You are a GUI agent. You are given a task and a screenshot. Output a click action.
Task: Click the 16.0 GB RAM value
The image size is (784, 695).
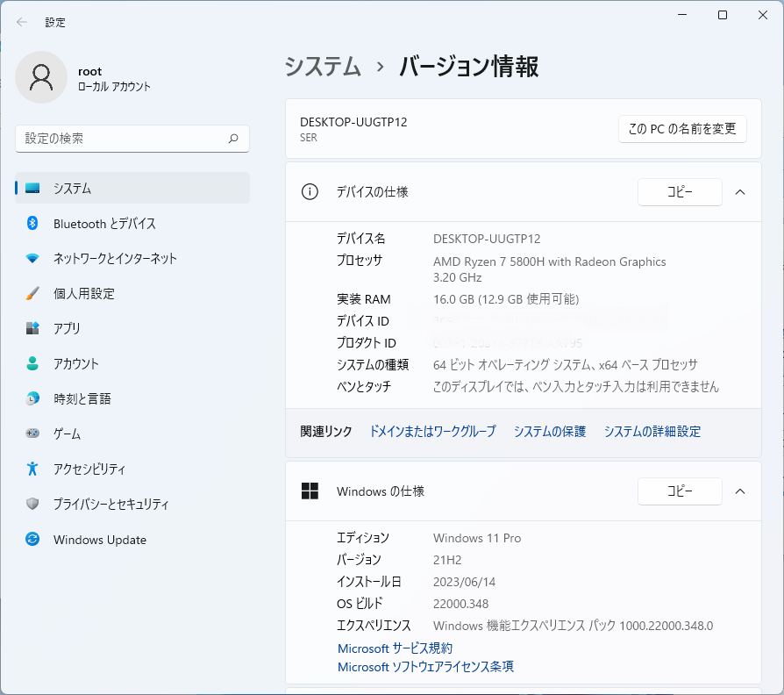coord(506,299)
